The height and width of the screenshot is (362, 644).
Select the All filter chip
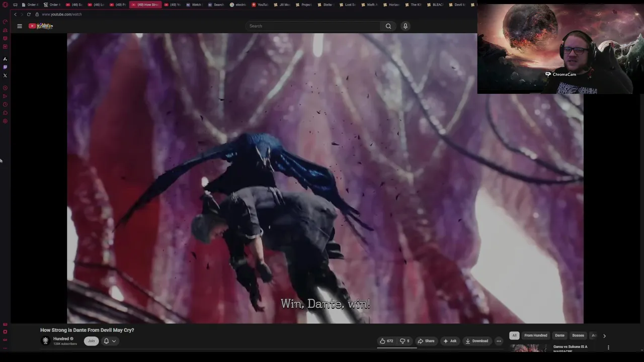pos(514,335)
